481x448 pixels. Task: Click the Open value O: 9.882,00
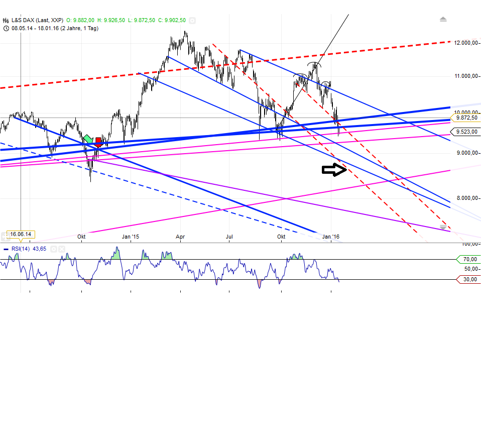click(x=80, y=20)
